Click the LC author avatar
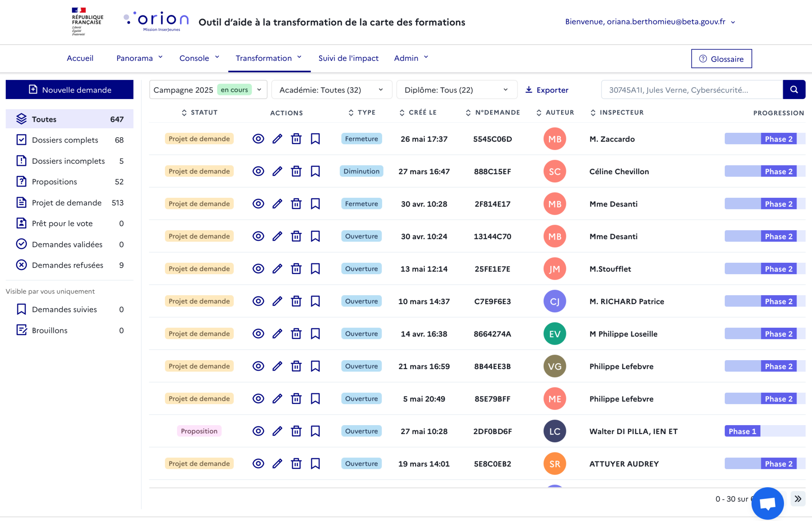The width and height of the screenshot is (812, 521). coord(555,431)
